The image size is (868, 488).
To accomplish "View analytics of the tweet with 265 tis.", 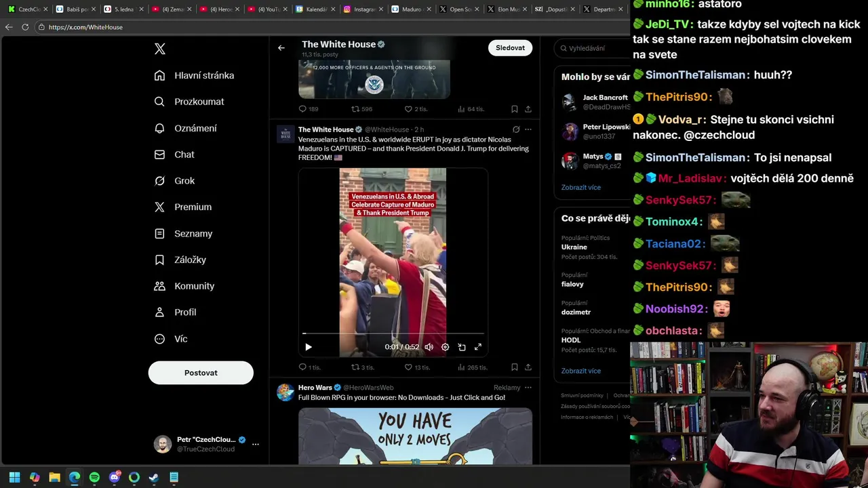I will click(x=473, y=367).
